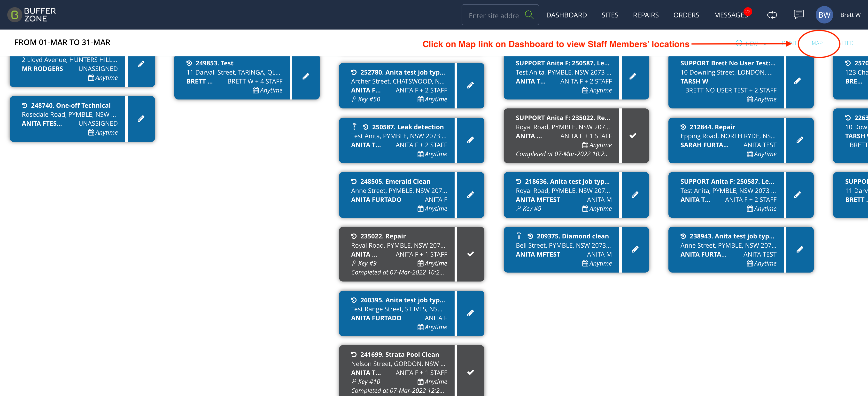This screenshot has width=868, height=396.
Task: Click checkmark on 241699 Strata Pool Clean
Action: tap(470, 372)
